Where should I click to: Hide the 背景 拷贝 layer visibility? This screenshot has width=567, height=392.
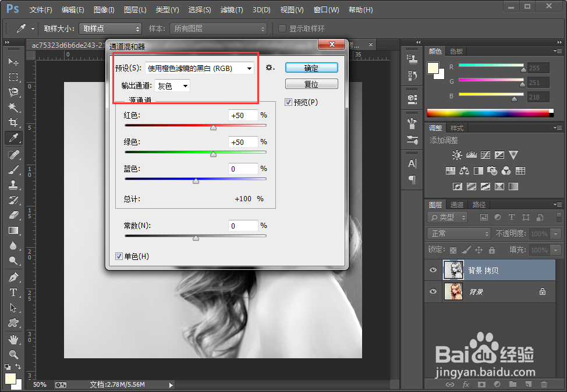coord(433,270)
